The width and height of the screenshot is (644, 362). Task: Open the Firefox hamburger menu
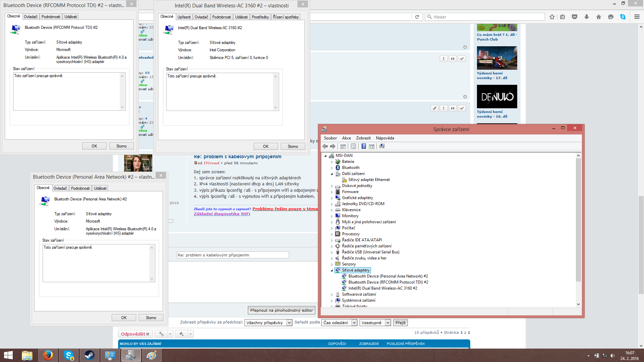point(637,17)
